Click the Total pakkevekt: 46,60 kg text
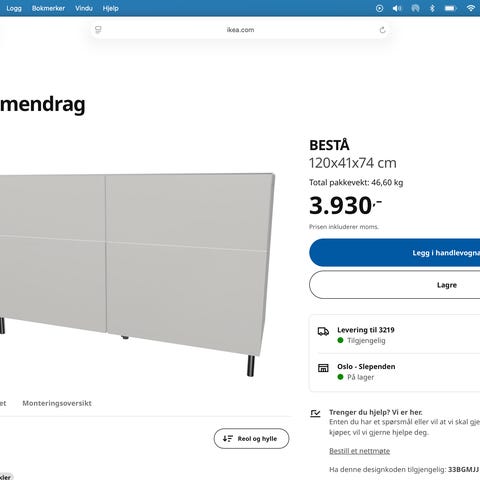Image resolution: width=480 pixels, height=480 pixels. tap(356, 182)
